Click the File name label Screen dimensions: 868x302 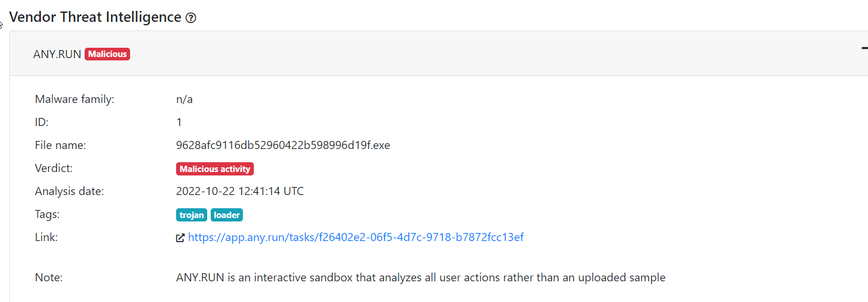coord(60,145)
